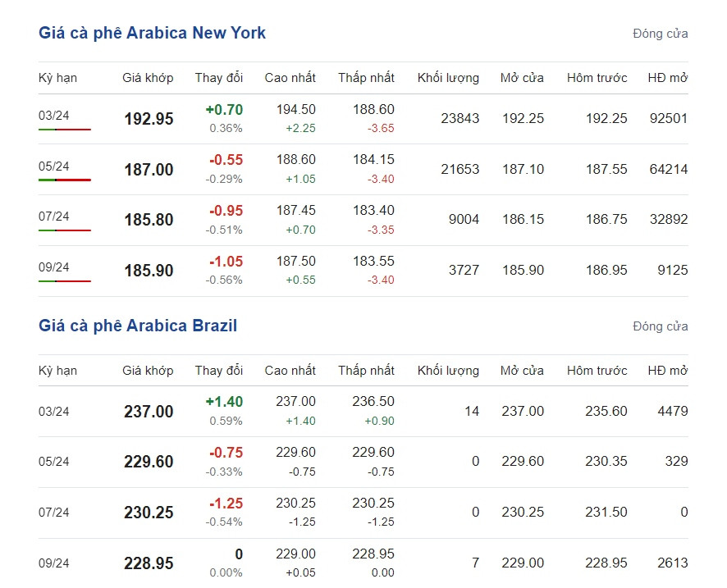Image resolution: width=727 pixels, height=588 pixels.
Task: Select the 192.95 matched price
Action: 149,119
